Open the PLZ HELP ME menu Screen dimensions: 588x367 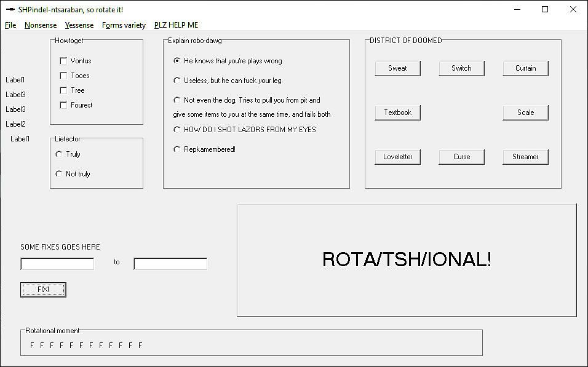click(x=177, y=25)
